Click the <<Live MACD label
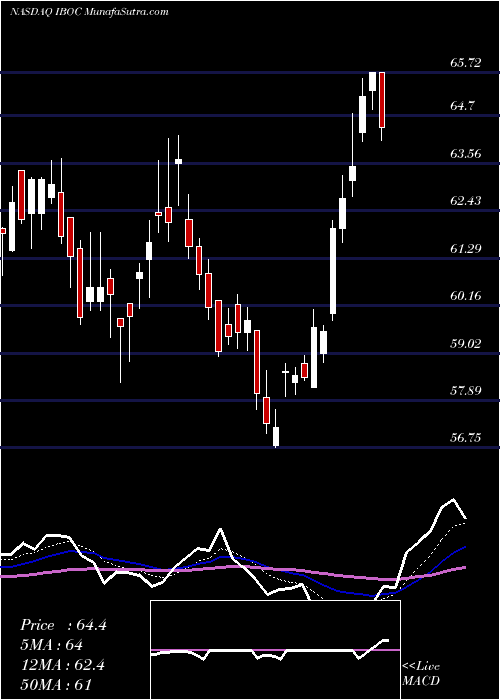Viewport: 500px width, 700px height. tap(421, 674)
